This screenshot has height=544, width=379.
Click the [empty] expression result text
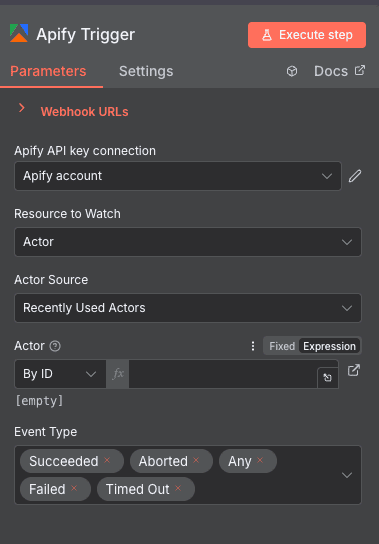pyautogui.click(x=40, y=401)
